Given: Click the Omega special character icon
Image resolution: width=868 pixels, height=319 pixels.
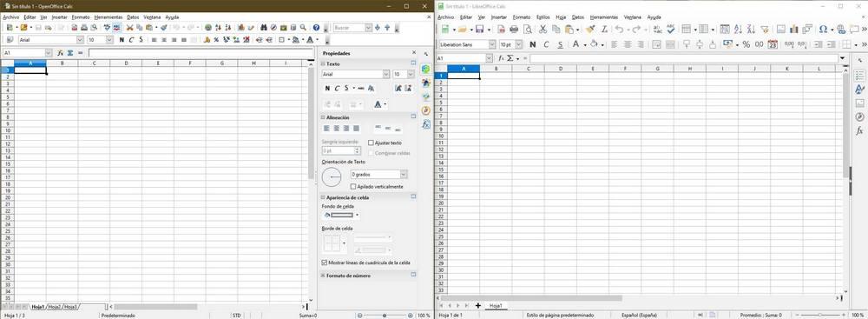Looking at the screenshot, I should coord(823,30).
